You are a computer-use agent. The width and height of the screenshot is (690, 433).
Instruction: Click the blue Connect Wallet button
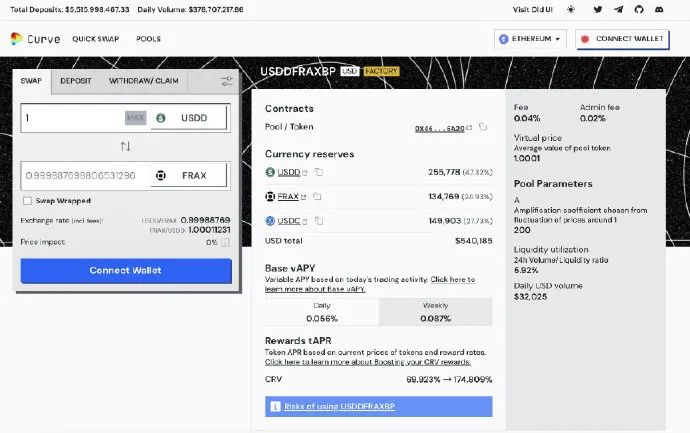(x=125, y=270)
